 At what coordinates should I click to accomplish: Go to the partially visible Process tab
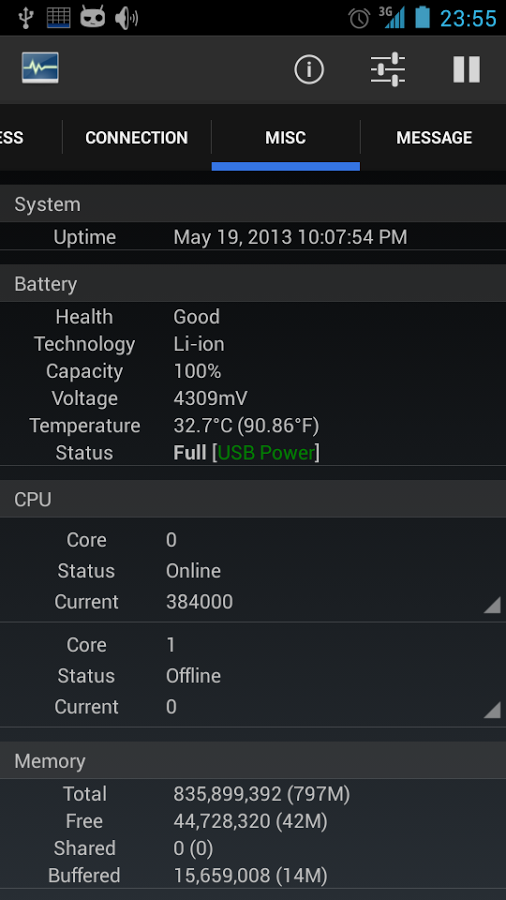point(13,138)
